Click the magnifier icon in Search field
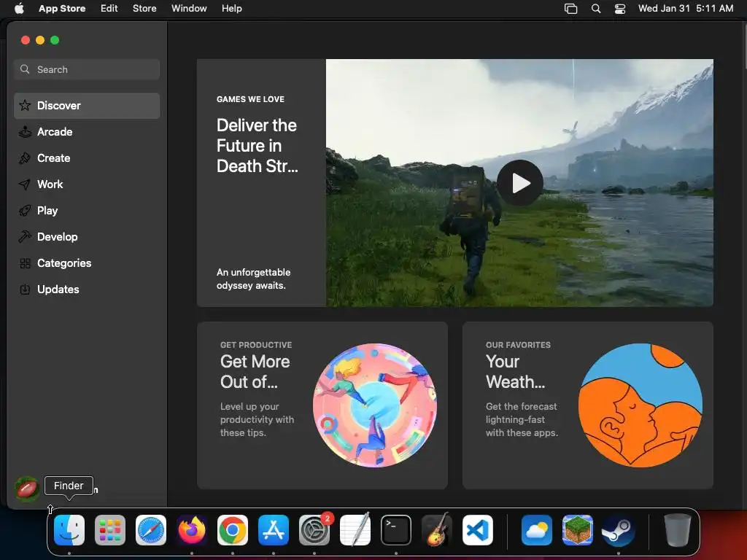 pos(25,69)
